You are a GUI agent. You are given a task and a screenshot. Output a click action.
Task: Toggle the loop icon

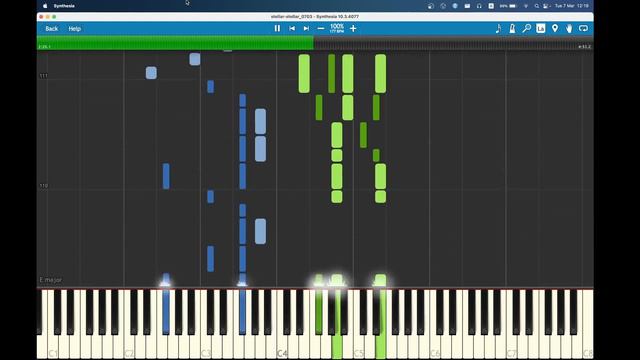[583, 29]
